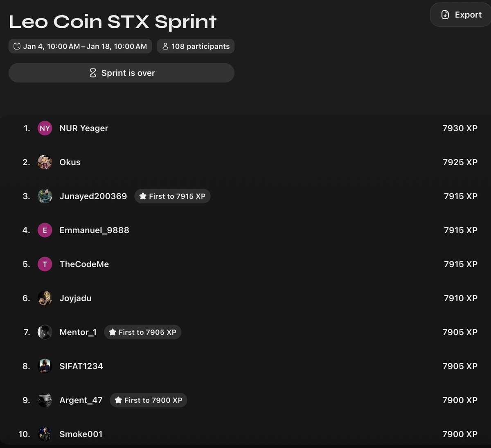Click the NY avatar of NUR Yeager
Screen dimensions: 491x448
(x=45, y=128)
